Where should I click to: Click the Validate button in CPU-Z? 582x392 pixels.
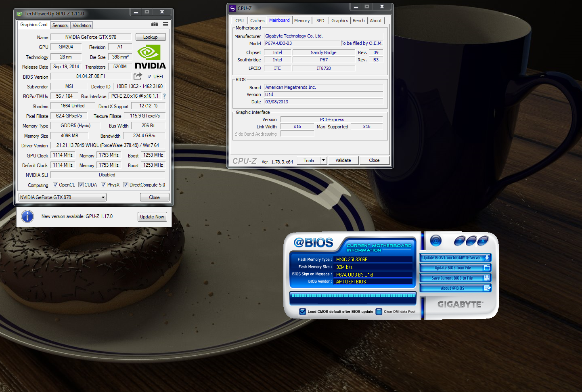pos(343,160)
